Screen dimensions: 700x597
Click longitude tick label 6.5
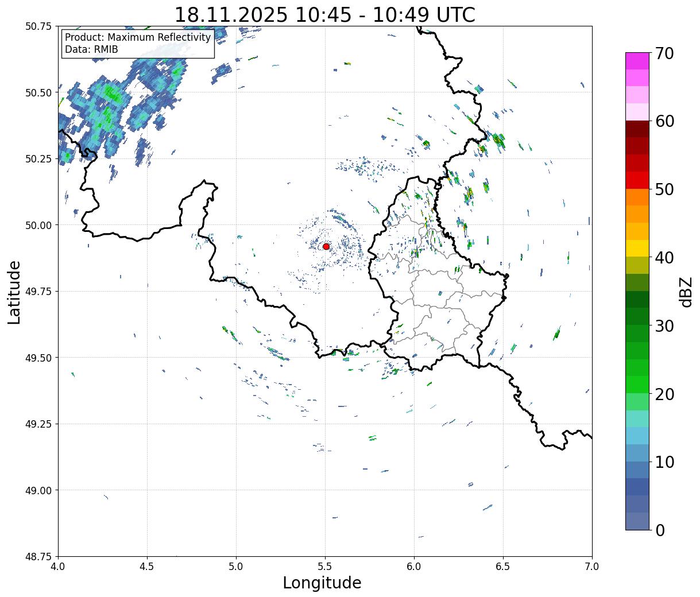coord(503,567)
